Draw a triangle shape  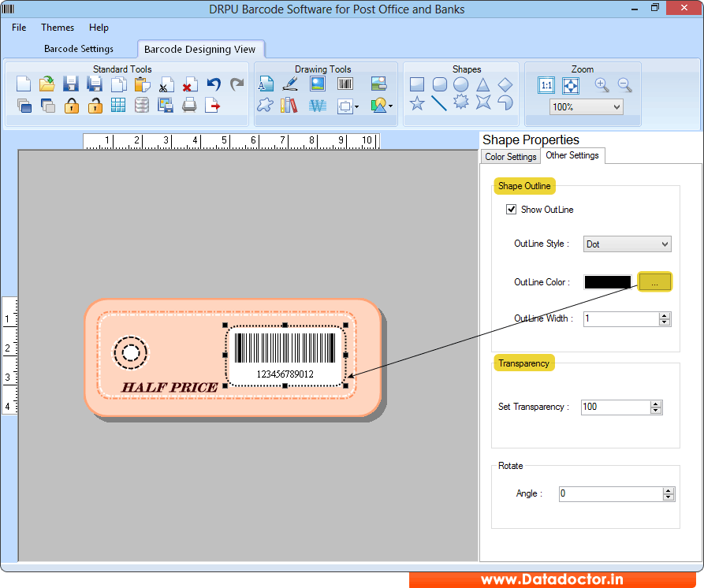pyautogui.click(x=482, y=84)
